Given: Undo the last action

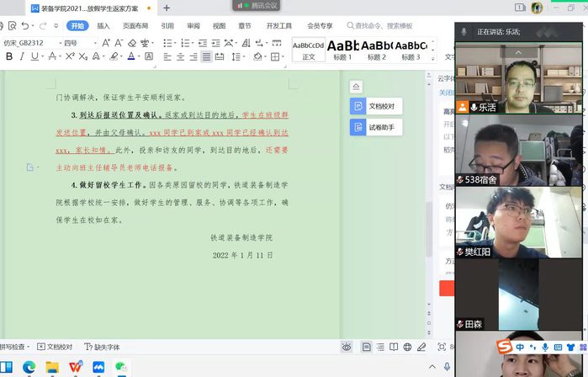Looking at the screenshot, I should 24,25.
